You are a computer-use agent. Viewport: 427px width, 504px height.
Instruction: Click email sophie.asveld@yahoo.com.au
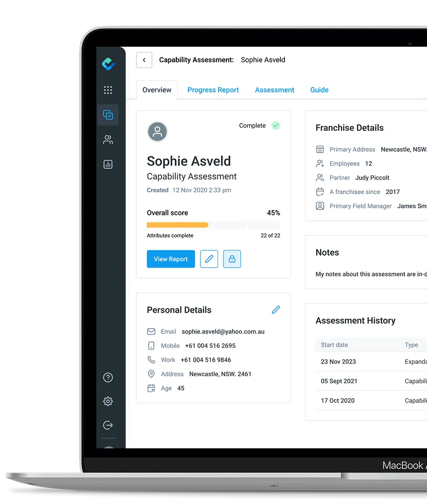[223, 332]
